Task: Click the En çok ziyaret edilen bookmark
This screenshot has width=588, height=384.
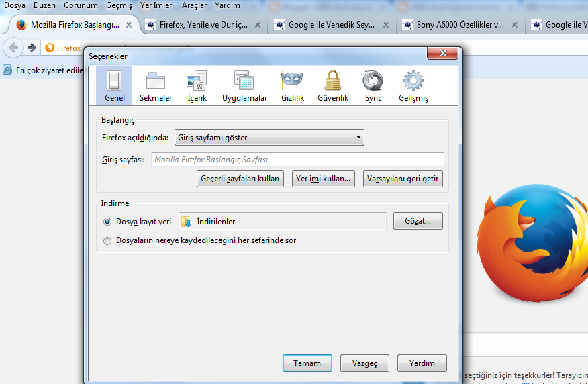Action: click(x=43, y=70)
